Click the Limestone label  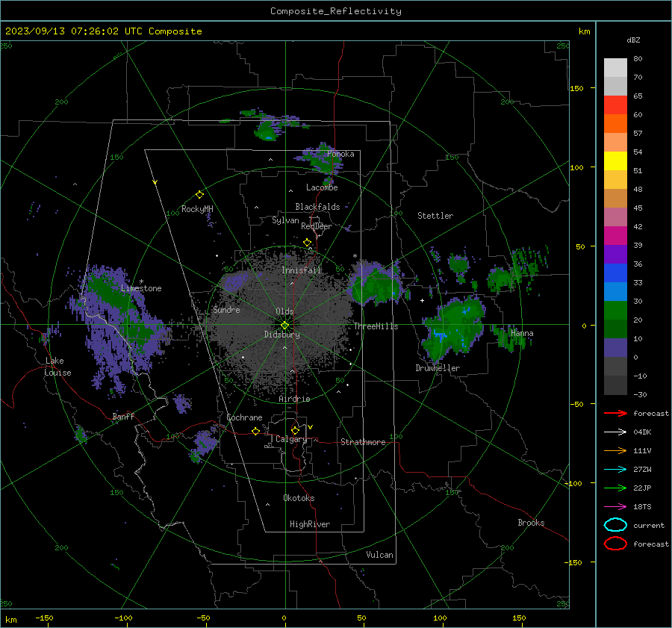(x=141, y=288)
